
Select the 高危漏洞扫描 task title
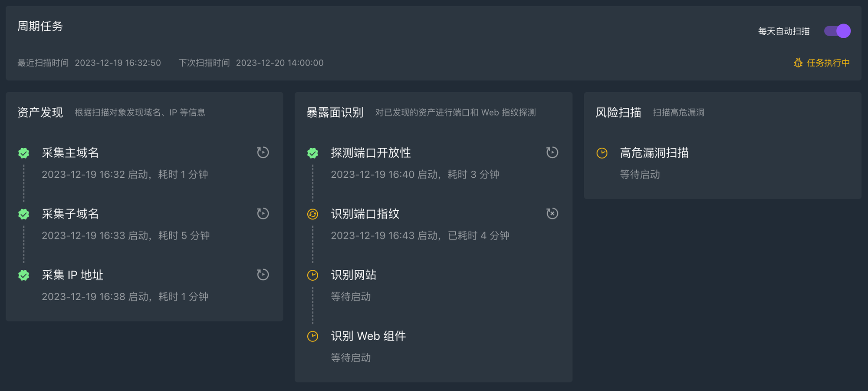click(x=654, y=153)
